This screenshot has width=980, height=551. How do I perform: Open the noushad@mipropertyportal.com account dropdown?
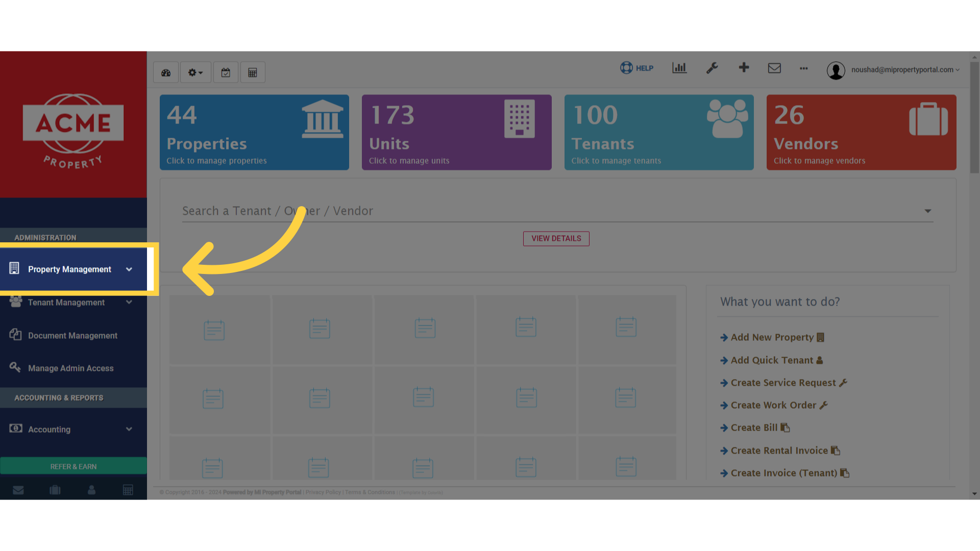point(903,70)
